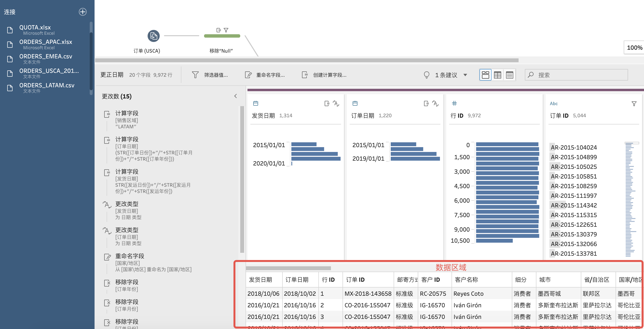Select value AR-2015-104024 in 订单 ID
This screenshot has height=329, width=644.
coord(574,148)
